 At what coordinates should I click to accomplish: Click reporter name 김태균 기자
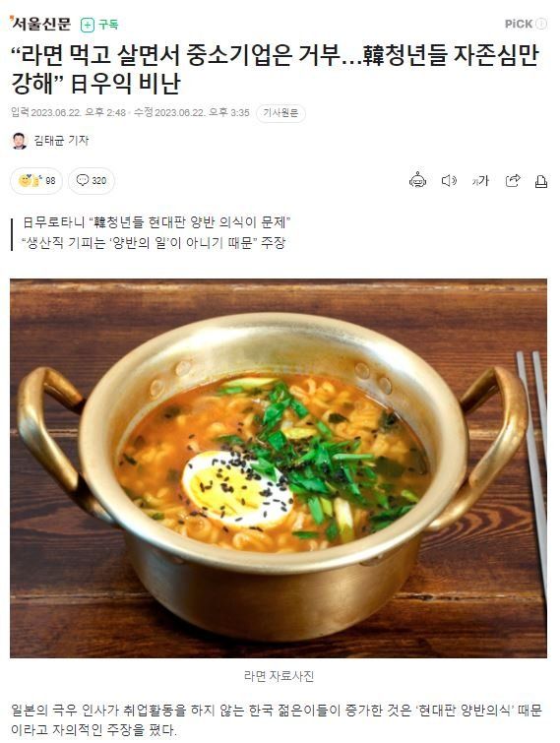62,141
